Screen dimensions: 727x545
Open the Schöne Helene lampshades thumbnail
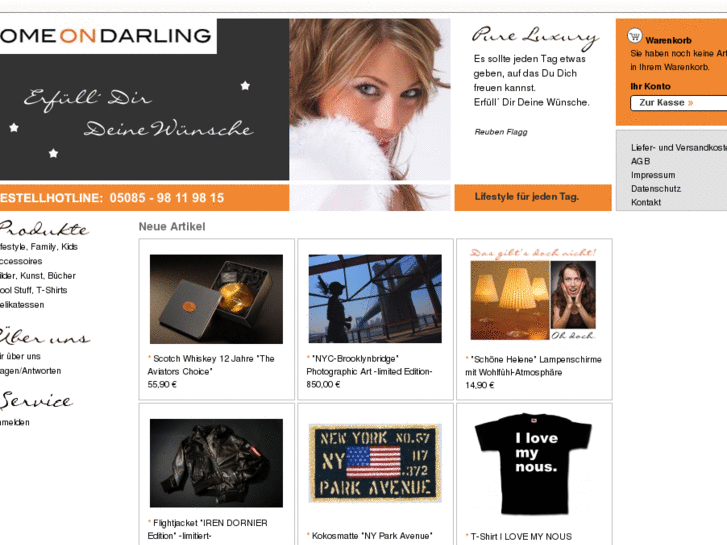(x=534, y=295)
